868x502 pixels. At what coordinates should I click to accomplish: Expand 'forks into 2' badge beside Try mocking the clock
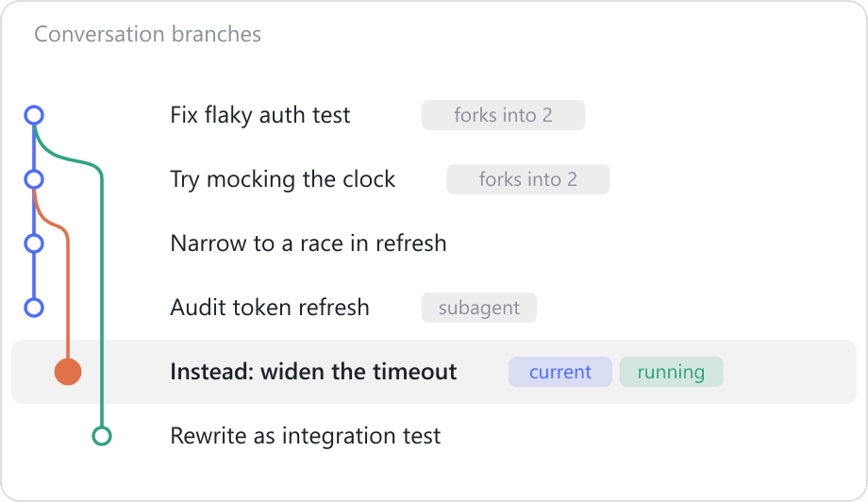528,179
